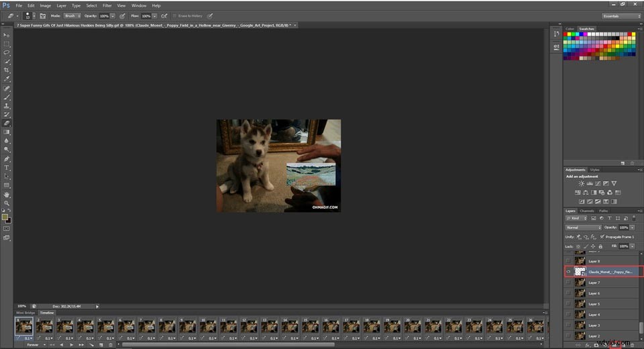Select the Brush tool in toolbox
The height and width of the screenshot is (349, 644).
7,97
